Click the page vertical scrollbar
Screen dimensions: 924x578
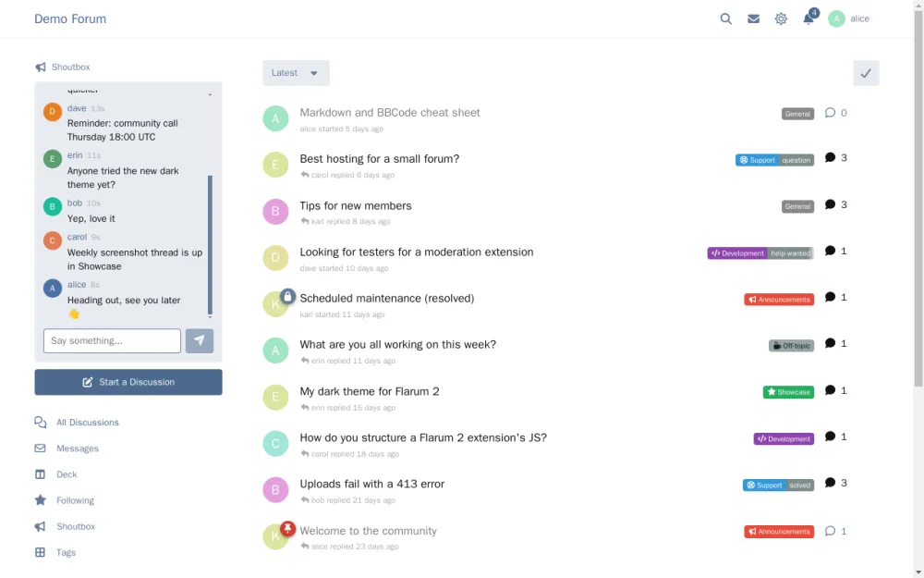tap(918, 198)
